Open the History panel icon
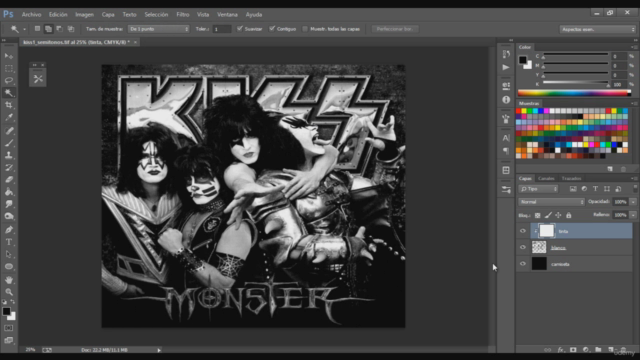 coord(506,54)
